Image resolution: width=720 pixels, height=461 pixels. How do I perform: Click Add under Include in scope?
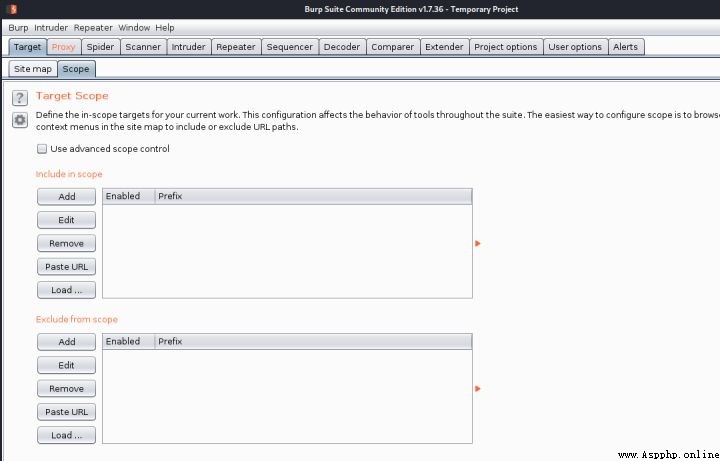pos(67,197)
